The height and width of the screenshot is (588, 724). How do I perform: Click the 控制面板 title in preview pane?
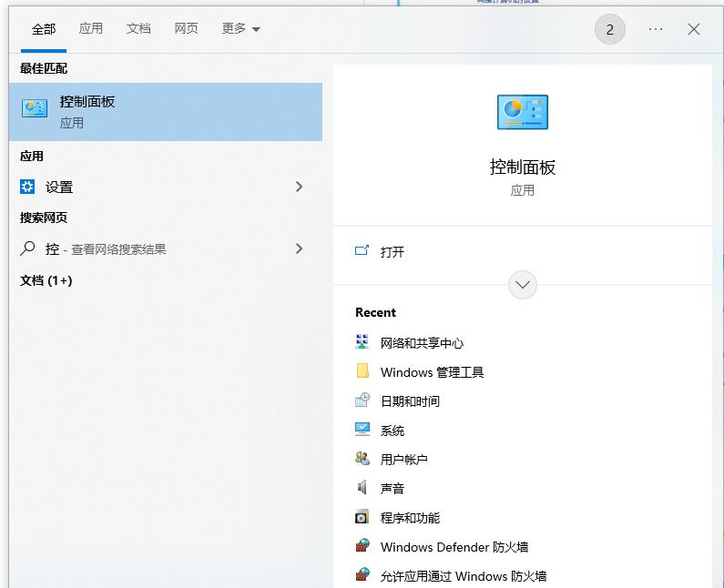tap(522, 167)
